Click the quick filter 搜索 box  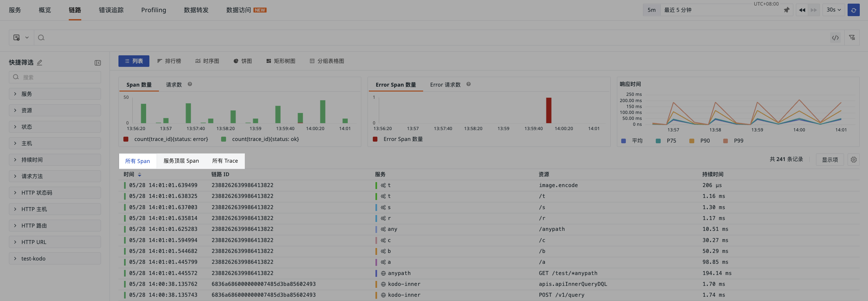pyautogui.click(x=55, y=77)
